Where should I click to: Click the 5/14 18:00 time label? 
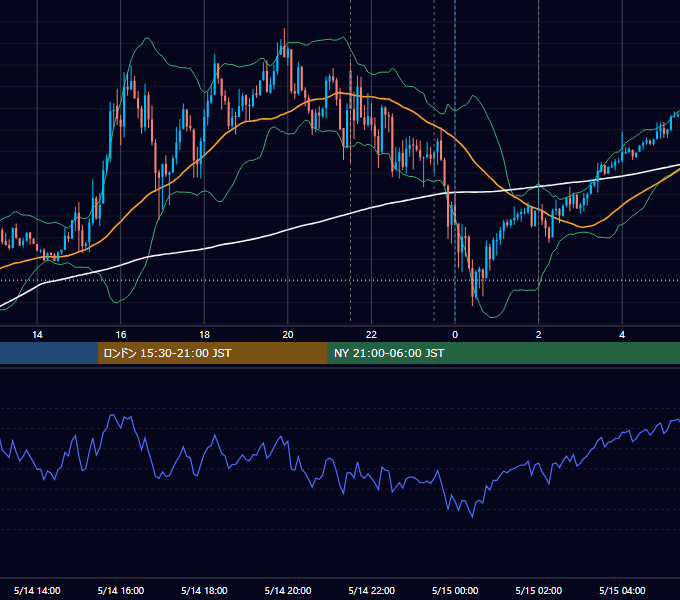(204, 590)
